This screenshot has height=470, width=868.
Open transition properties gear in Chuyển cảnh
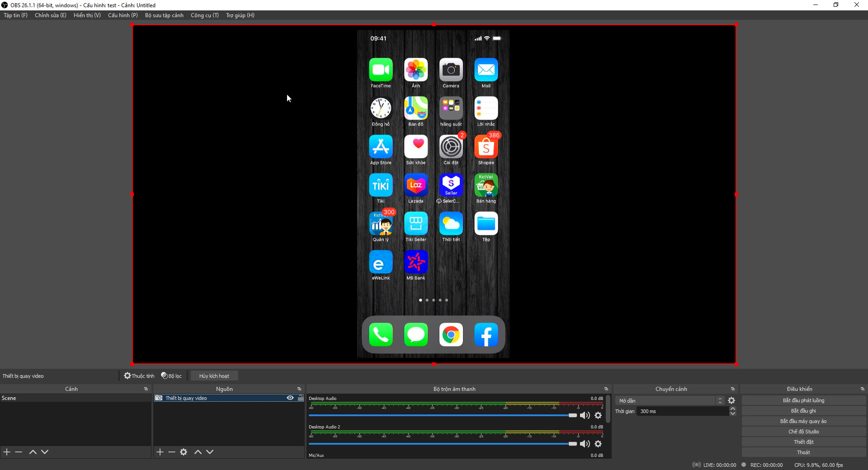731,400
